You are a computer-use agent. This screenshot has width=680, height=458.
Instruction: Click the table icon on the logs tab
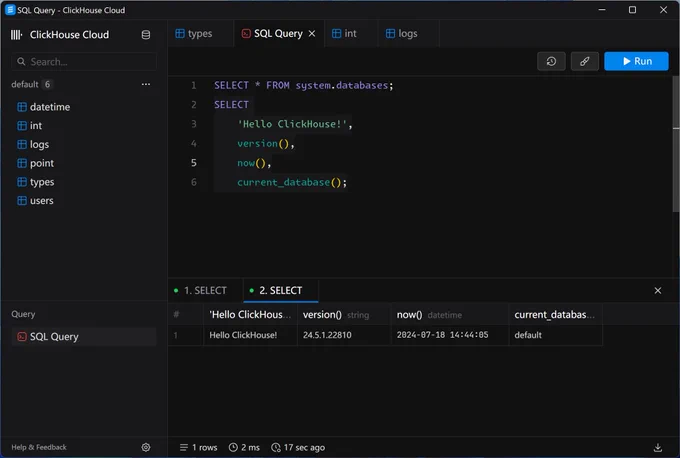click(x=390, y=33)
